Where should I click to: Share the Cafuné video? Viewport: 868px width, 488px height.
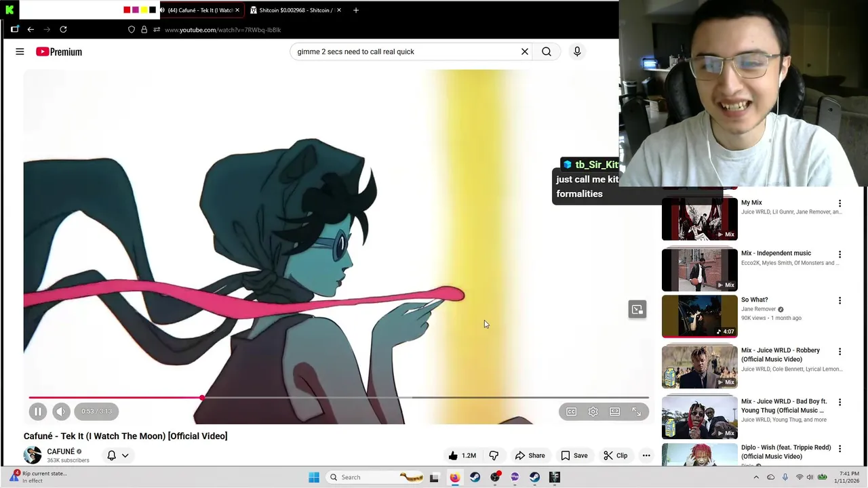530,455
